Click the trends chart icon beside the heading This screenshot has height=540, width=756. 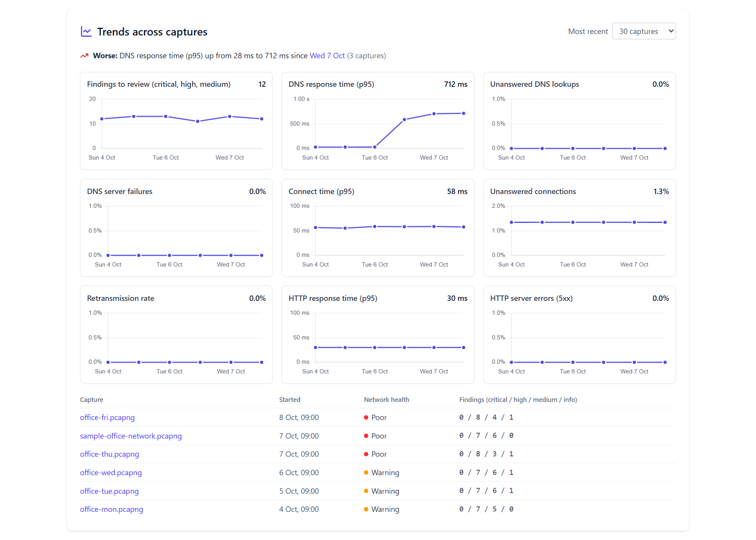coord(86,32)
